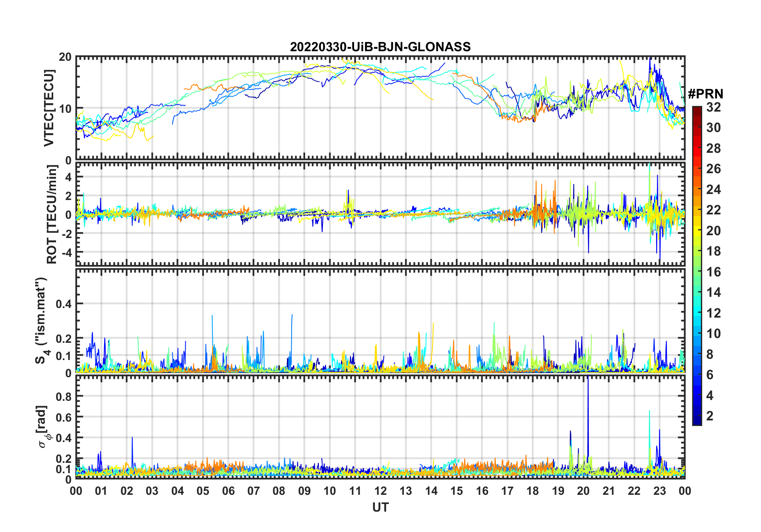761x532 pixels.
Task: Click the UT x-axis label
Action: tap(380, 508)
